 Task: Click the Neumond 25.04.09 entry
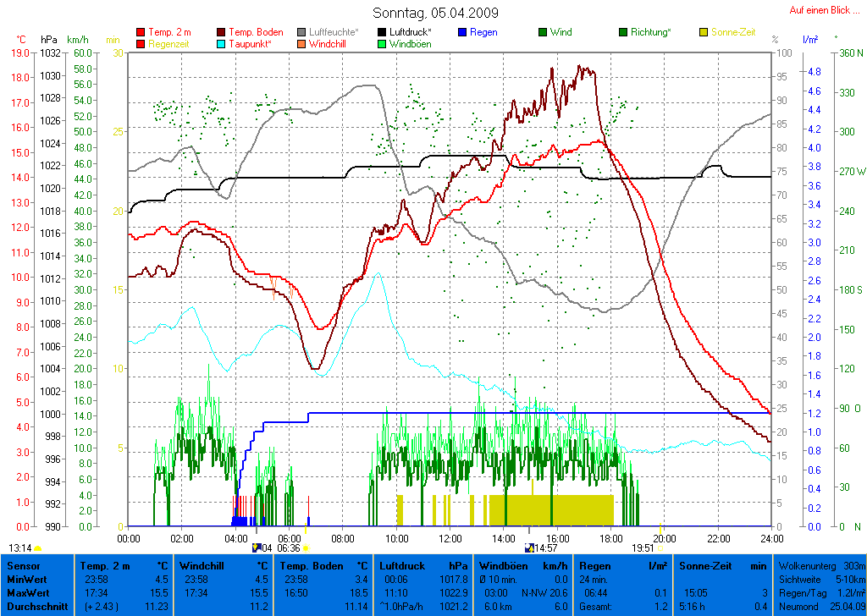pos(820,606)
